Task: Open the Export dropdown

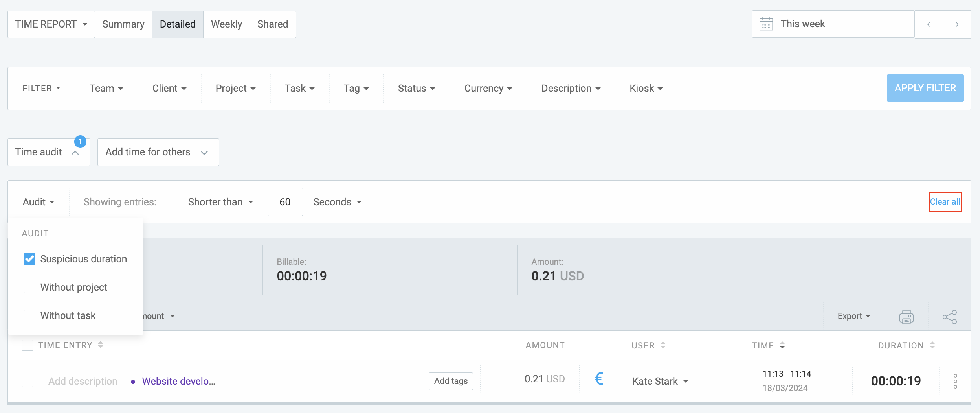Action: [x=853, y=316]
